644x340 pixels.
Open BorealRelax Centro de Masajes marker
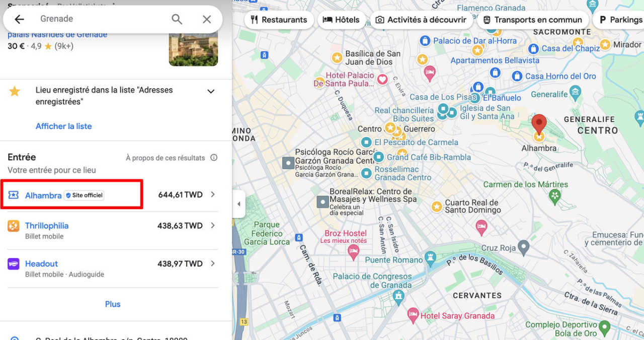323,202
